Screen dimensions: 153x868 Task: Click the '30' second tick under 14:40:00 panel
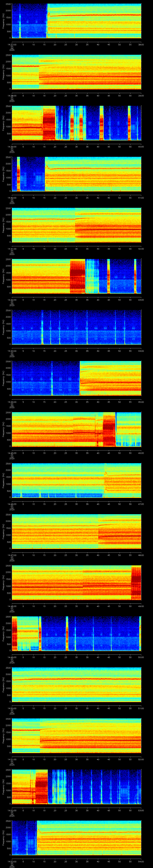click(x=77, y=197)
